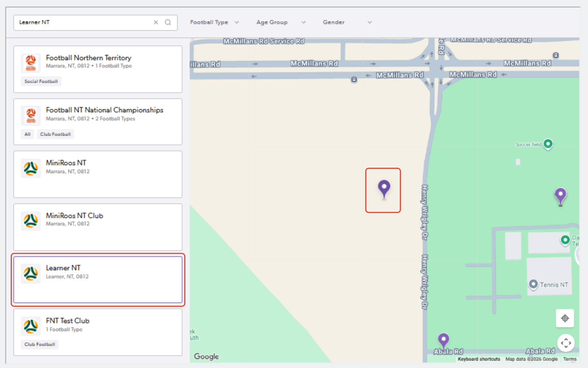Open the FNT Test Club title
588x368 pixels.
point(68,321)
